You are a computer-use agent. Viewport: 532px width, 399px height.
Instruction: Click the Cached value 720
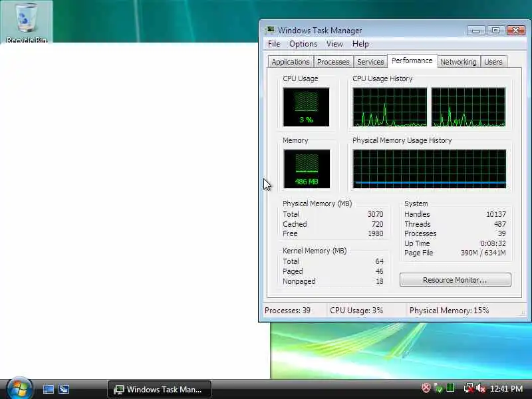click(377, 224)
